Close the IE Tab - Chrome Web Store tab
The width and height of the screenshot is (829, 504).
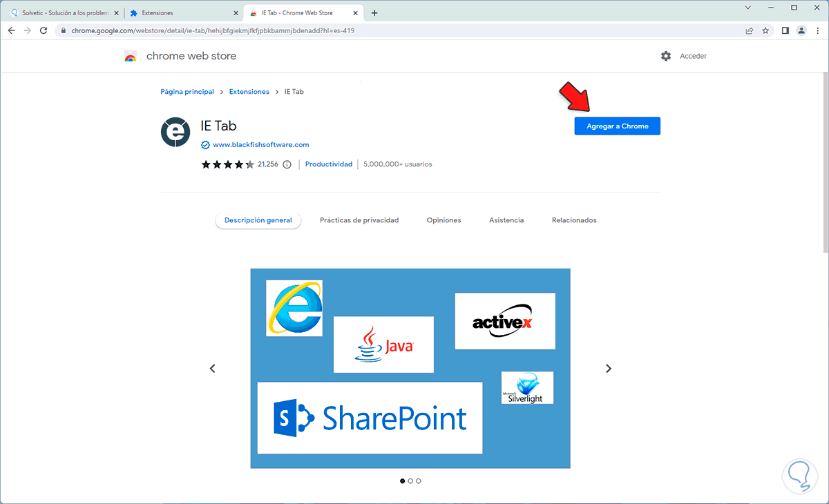click(x=356, y=12)
